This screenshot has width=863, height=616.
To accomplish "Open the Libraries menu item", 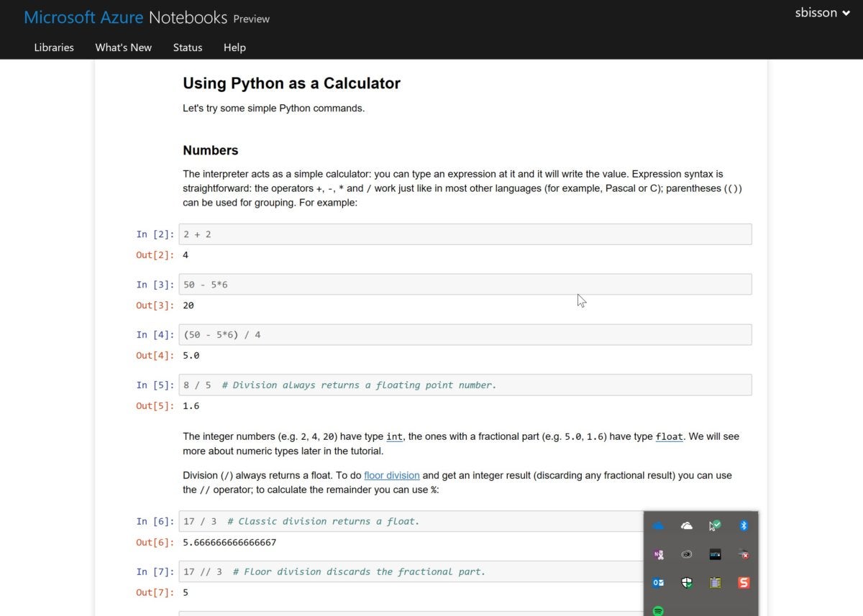I will [x=54, y=47].
